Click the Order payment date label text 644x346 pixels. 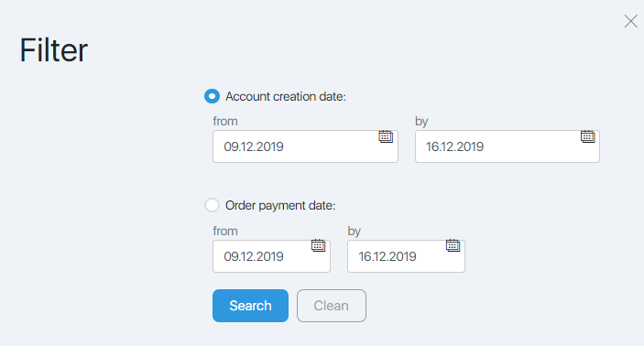pos(280,205)
